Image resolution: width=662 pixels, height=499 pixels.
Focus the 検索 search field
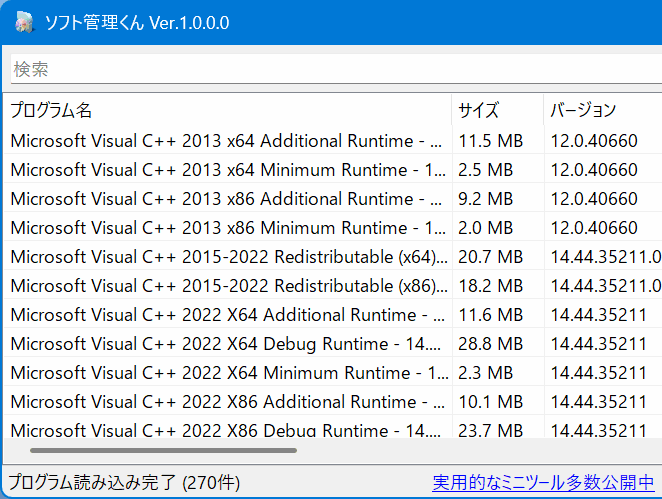336,69
